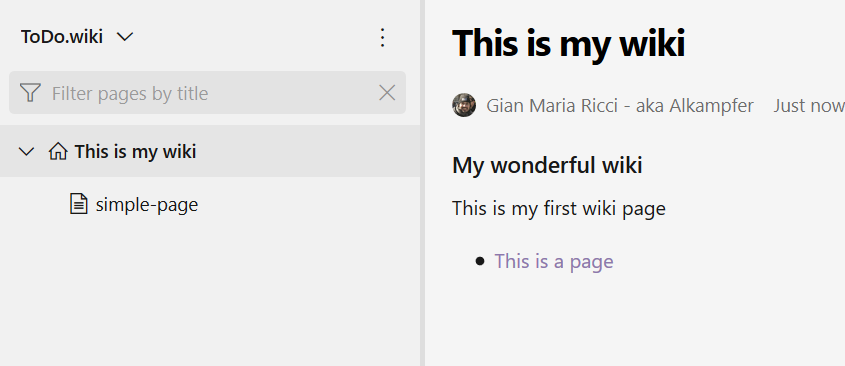Open the vertical ellipsis More options menu
845x366 pixels.
tap(382, 38)
